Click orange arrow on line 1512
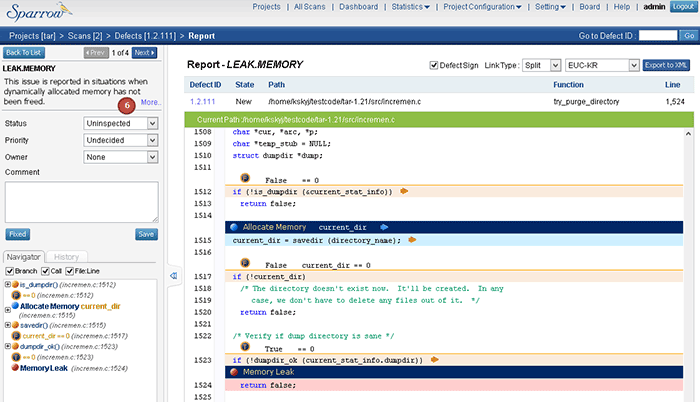 (x=404, y=191)
